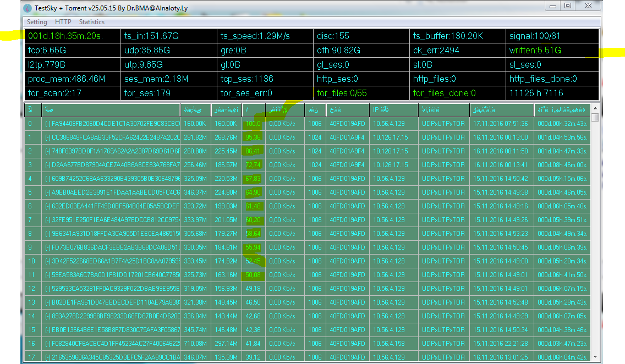Image resolution: width=625 pixels, height=364 pixels.
Task: Open the Statistics menu
Action: [91, 22]
